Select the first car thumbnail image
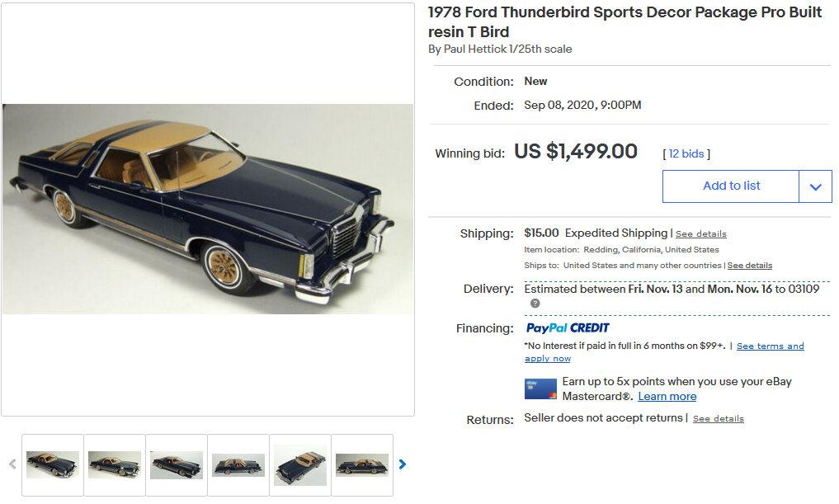The image size is (839, 504). (x=52, y=464)
